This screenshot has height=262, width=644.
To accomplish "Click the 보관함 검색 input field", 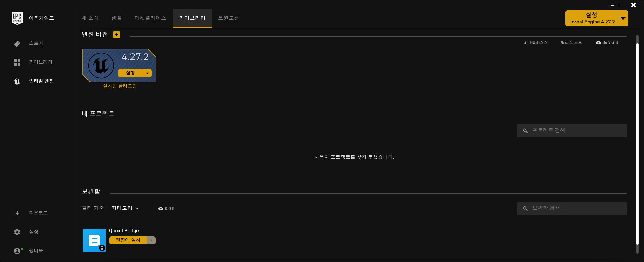I will click(572, 208).
